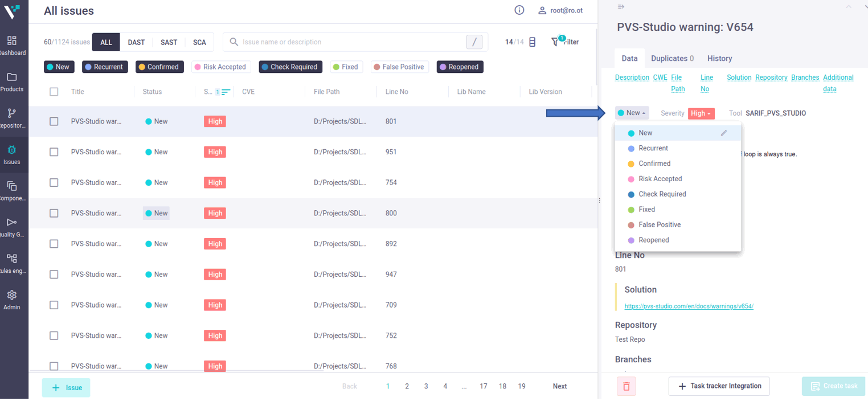Image resolution: width=868 pixels, height=401 pixels.
Task: Open the High severity dropdown
Action: click(x=701, y=113)
